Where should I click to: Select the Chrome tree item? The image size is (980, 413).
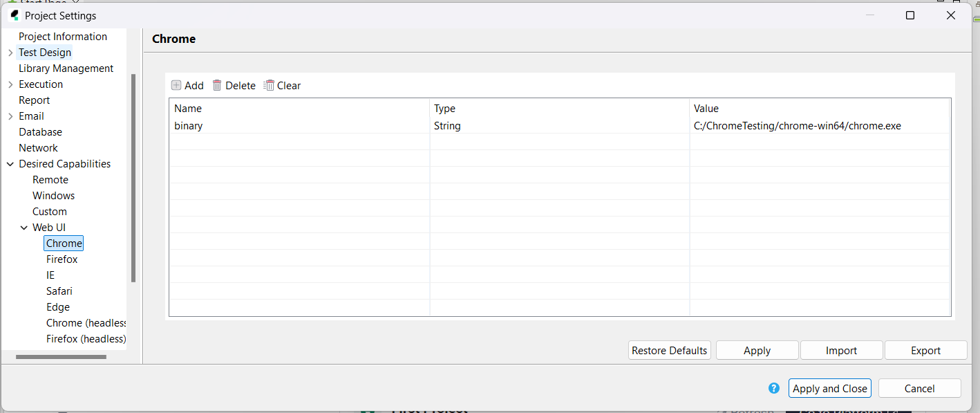tap(64, 244)
